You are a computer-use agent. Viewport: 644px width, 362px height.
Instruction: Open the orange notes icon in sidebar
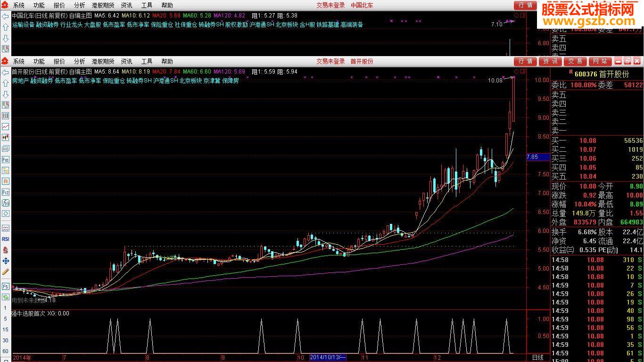[x=5, y=181]
